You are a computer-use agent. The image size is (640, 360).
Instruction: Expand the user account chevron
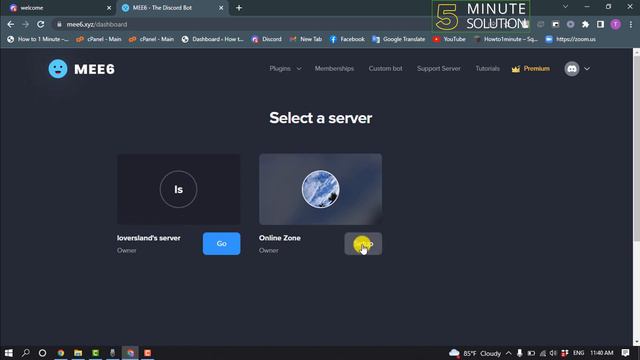coord(587,69)
